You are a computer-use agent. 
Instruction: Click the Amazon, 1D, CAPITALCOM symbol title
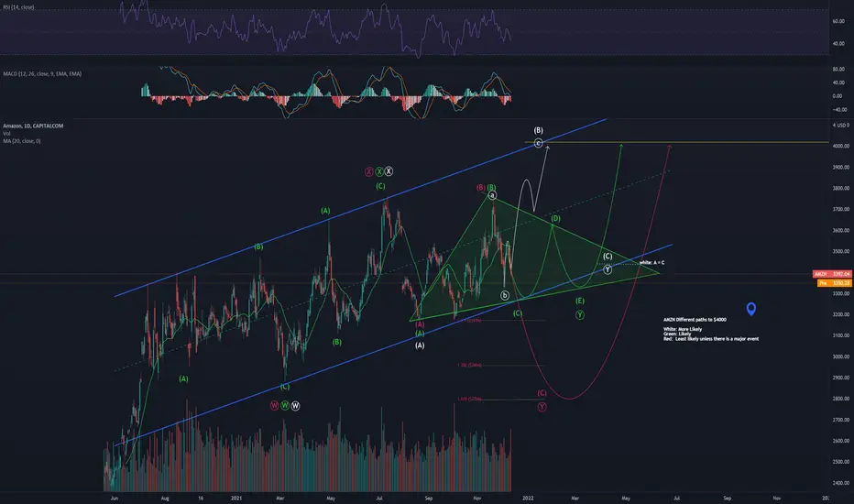[33, 126]
